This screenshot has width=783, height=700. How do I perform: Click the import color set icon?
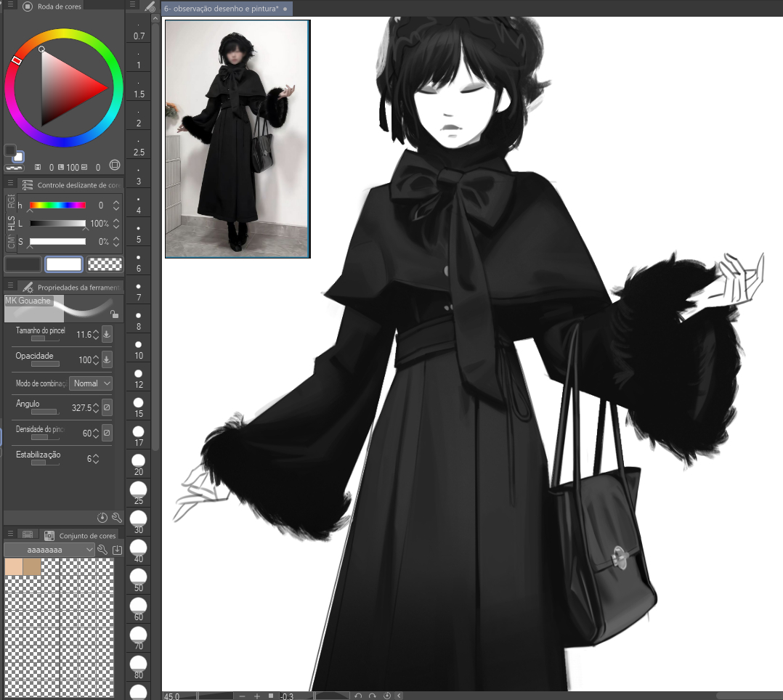point(117,550)
